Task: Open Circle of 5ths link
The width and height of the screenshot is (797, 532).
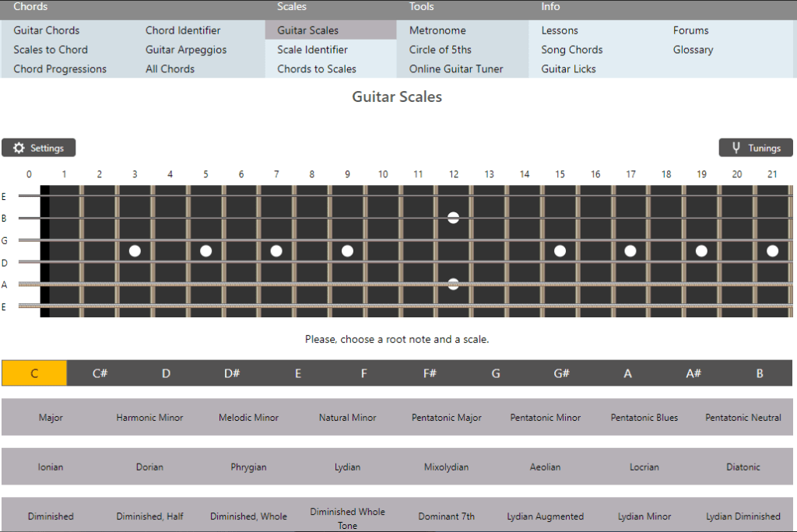Action: click(x=440, y=50)
